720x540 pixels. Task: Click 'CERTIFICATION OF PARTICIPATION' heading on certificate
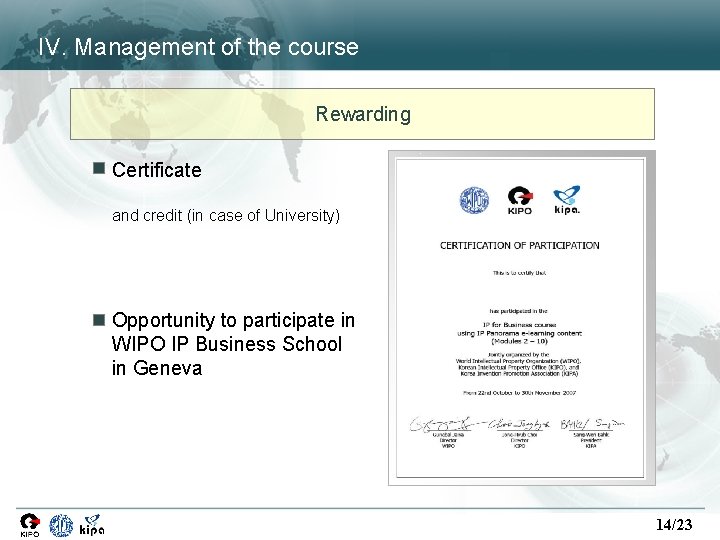520,246
